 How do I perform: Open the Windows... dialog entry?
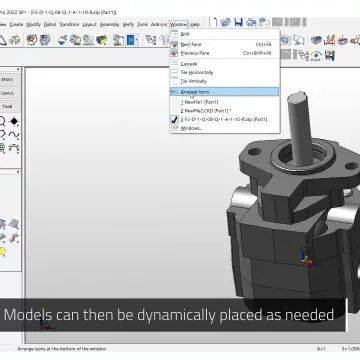(x=224, y=128)
